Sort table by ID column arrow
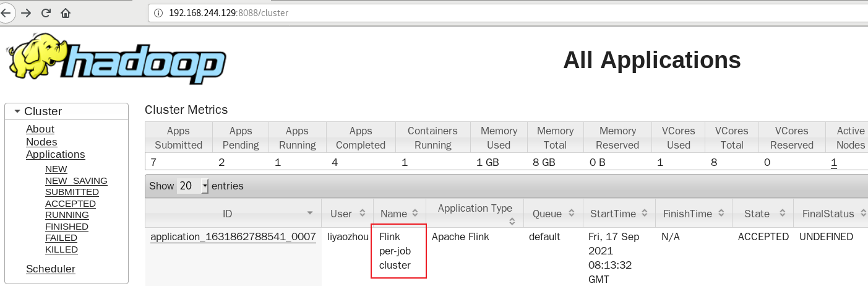Viewport: 868px width, 286px height. click(x=310, y=214)
